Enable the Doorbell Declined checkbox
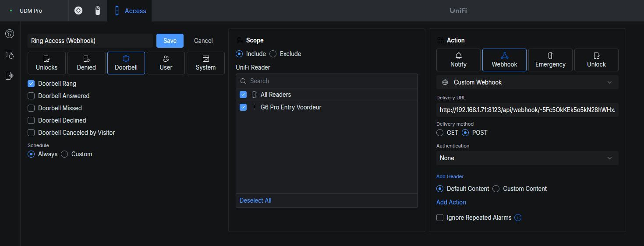This screenshot has width=644, height=246. (31, 120)
